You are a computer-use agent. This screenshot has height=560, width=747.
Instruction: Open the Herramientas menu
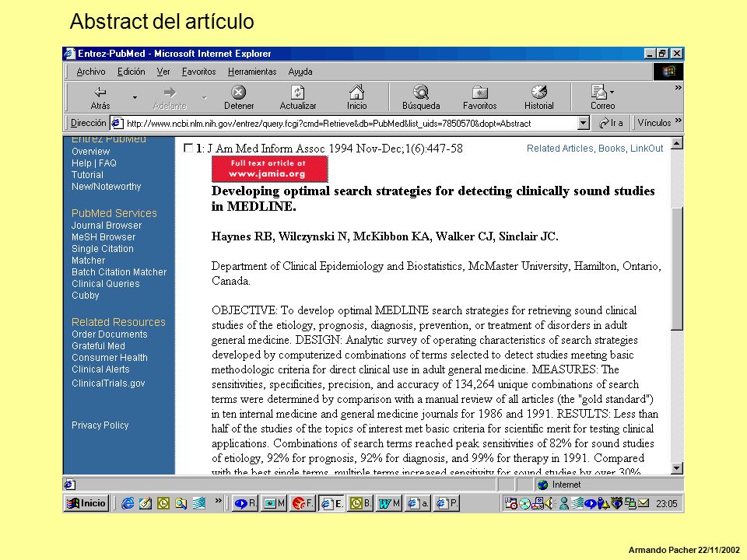[x=252, y=72]
